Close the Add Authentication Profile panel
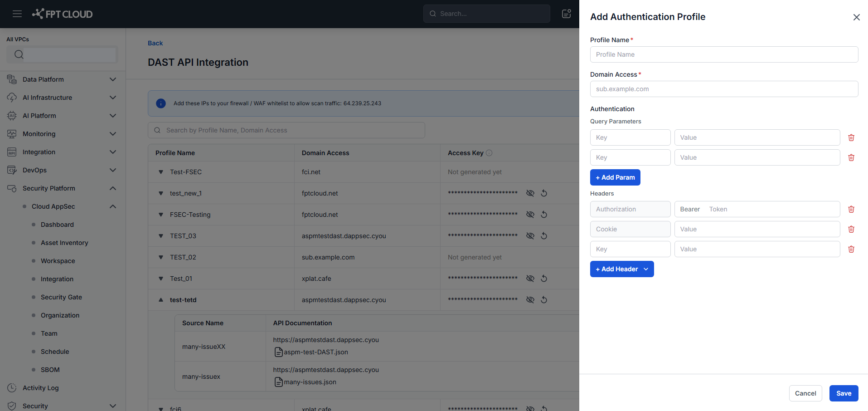The width and height of the screenshot is (868, 411). (856, 17)
